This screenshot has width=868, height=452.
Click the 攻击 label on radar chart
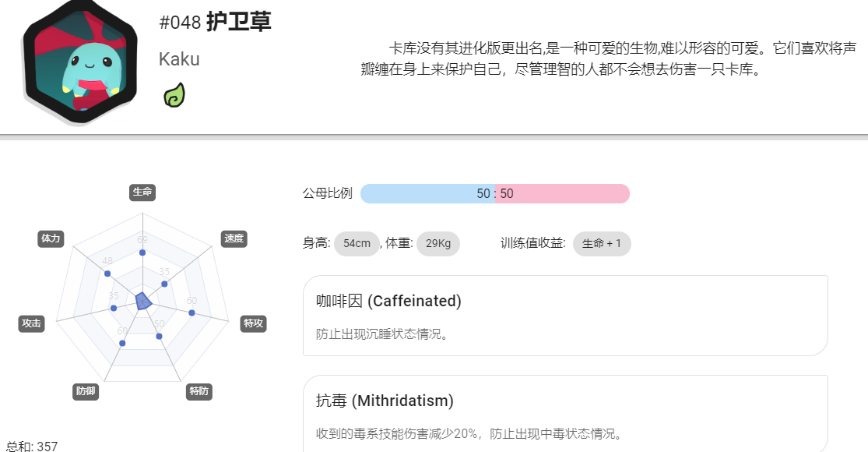[32, 323]
